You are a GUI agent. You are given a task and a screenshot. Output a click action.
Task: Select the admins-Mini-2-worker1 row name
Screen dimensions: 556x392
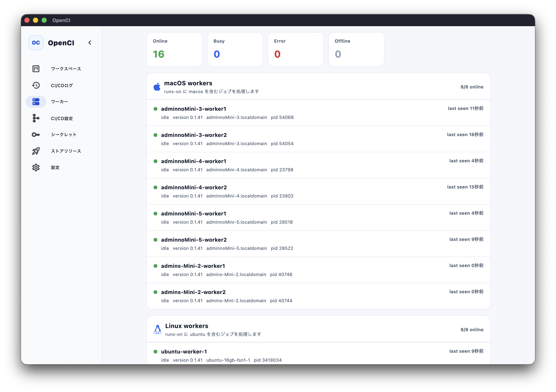tap(193, 266)
